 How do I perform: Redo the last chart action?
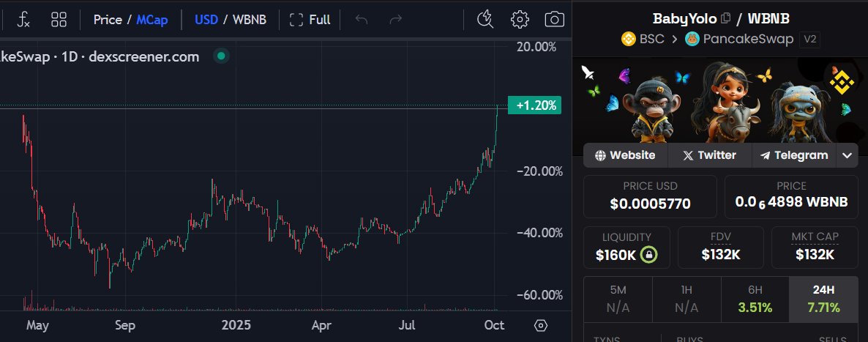pos(395,20)
